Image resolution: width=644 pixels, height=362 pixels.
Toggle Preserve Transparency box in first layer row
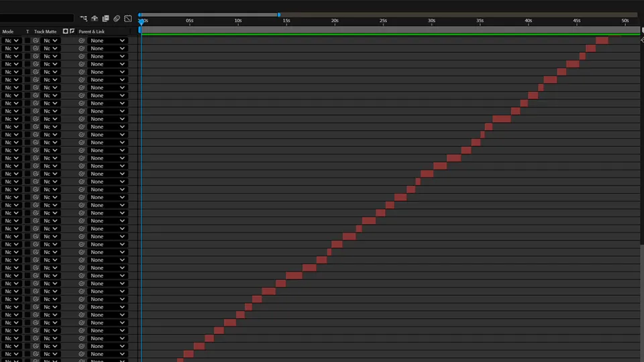[x=28, y=41]
